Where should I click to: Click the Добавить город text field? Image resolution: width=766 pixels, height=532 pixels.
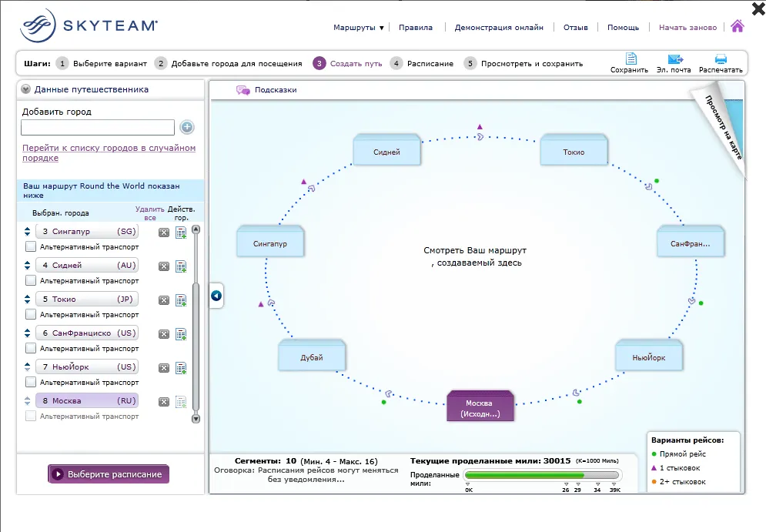98,128
